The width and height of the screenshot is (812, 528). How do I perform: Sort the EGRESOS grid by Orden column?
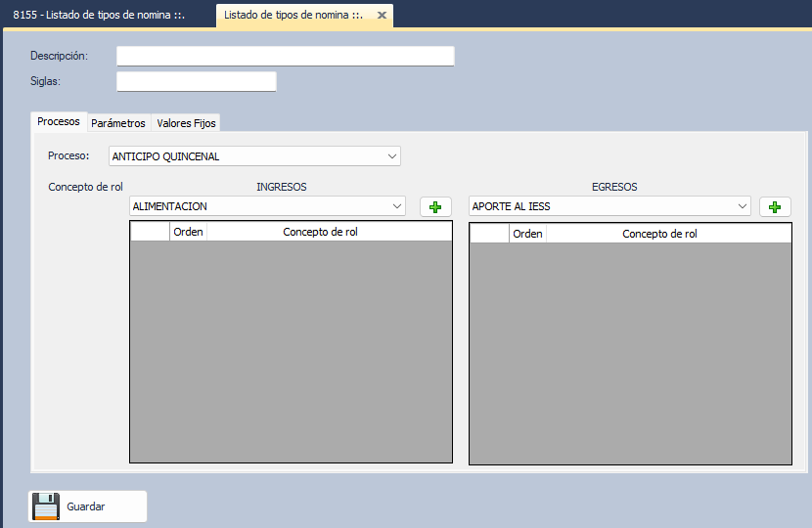(x=527, y=234)
